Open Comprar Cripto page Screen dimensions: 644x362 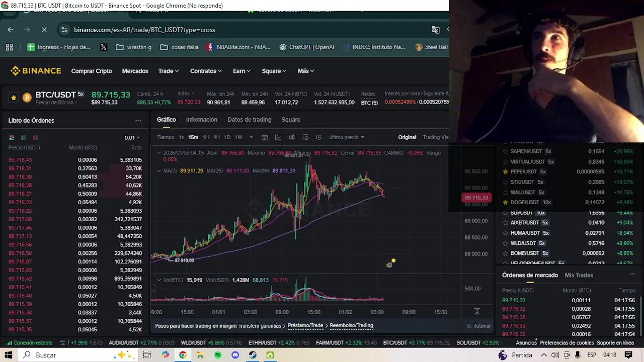click(x=92, y=71)
